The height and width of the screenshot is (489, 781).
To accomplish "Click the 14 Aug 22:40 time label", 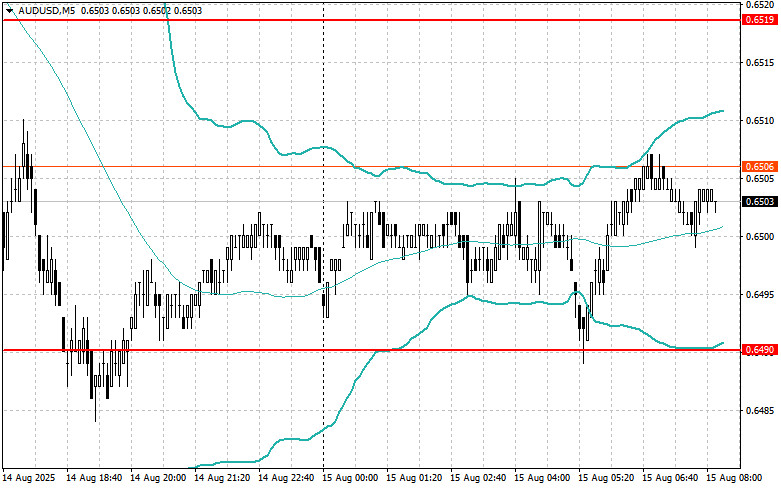I will [286, 478].
